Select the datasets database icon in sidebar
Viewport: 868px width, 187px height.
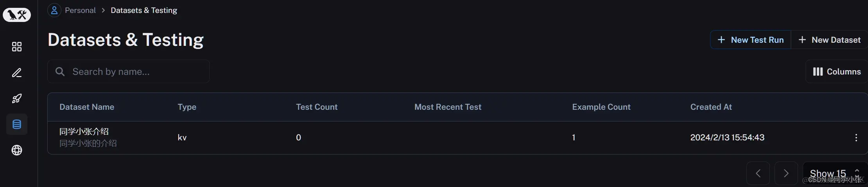point(17,124)
